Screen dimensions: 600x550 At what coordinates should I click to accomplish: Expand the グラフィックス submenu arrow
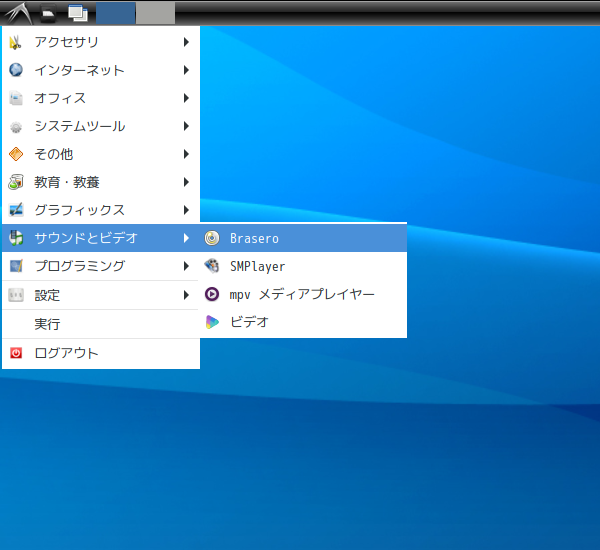[x=186, y=210]
